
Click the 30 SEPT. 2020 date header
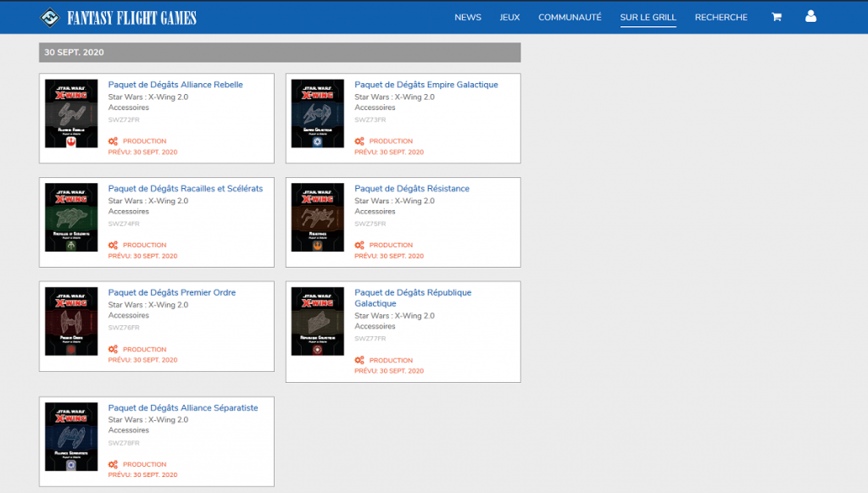tap(280, 53)
